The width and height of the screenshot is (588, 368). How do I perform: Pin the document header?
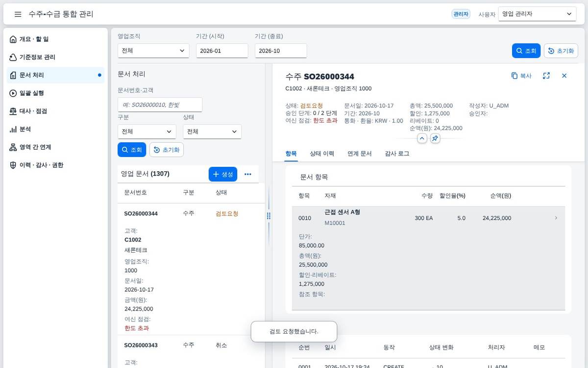click(435, 138)
